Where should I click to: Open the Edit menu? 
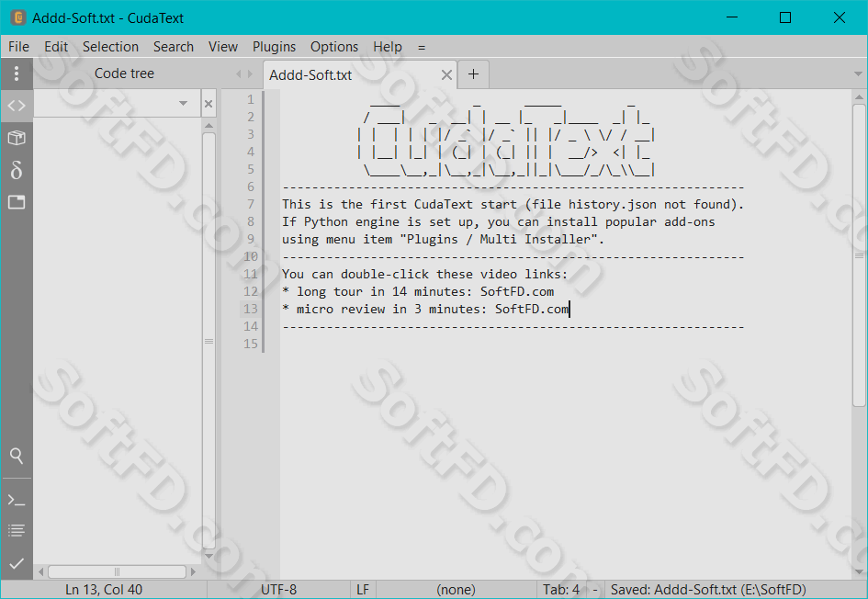[x=56, y=47]
